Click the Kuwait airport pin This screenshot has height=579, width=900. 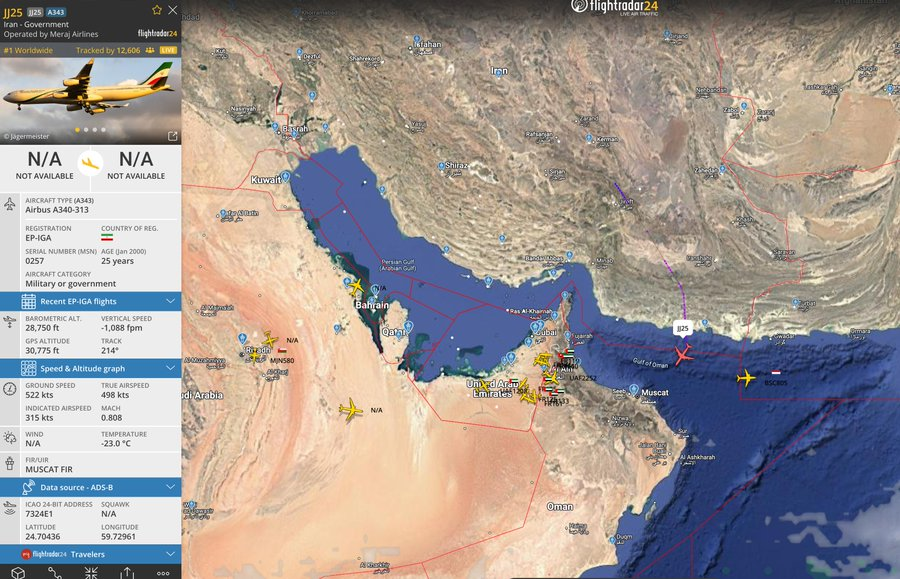click(x=285, y=176)
